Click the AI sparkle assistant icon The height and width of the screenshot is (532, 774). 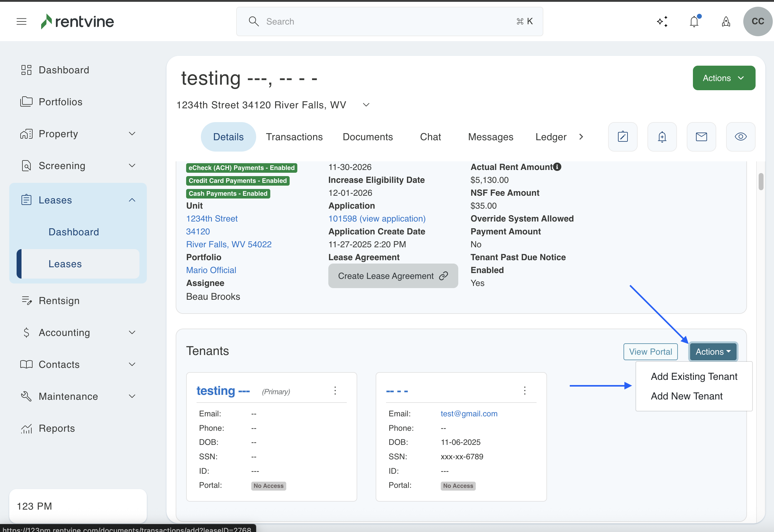(662, 22)
